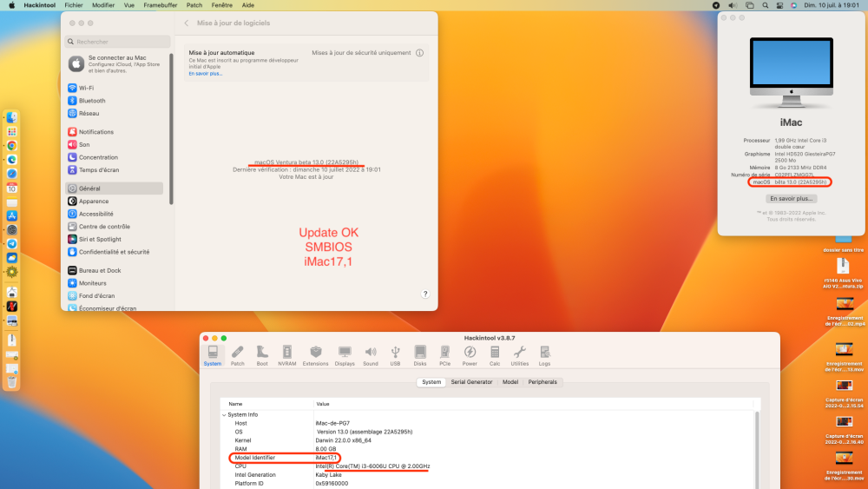
Task: Click the Rechercher search field
Action: pyautogui.click(x=118, y=42)
